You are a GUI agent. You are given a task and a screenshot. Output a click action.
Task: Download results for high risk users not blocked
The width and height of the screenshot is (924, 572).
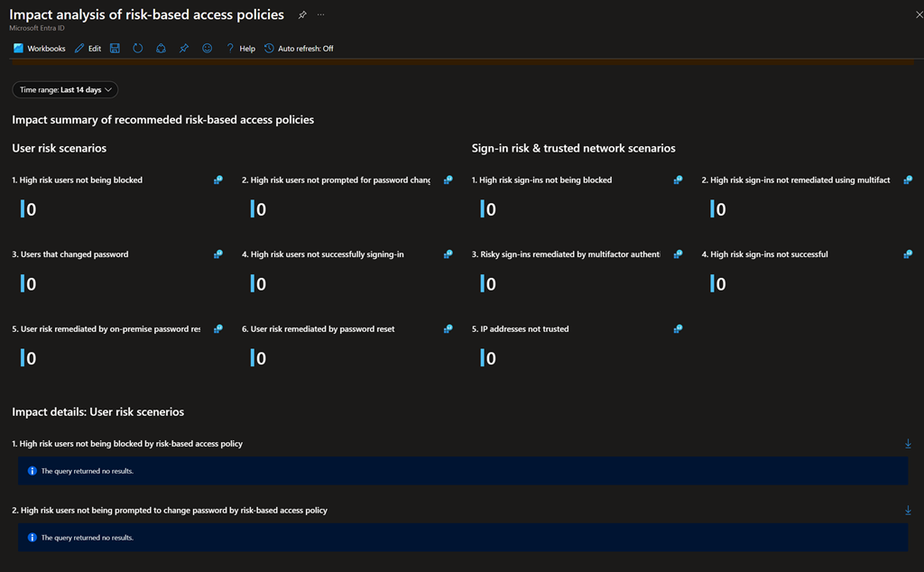coord(908,444)
